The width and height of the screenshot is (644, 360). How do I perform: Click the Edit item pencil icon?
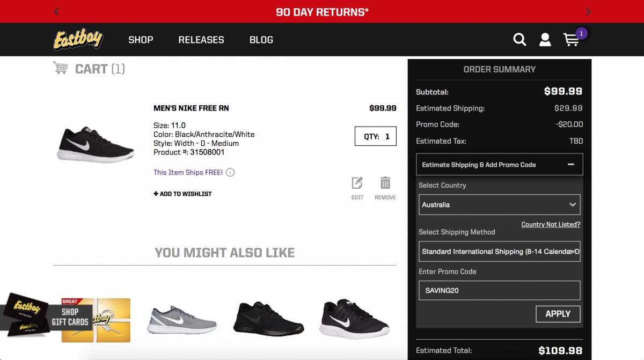357,183
